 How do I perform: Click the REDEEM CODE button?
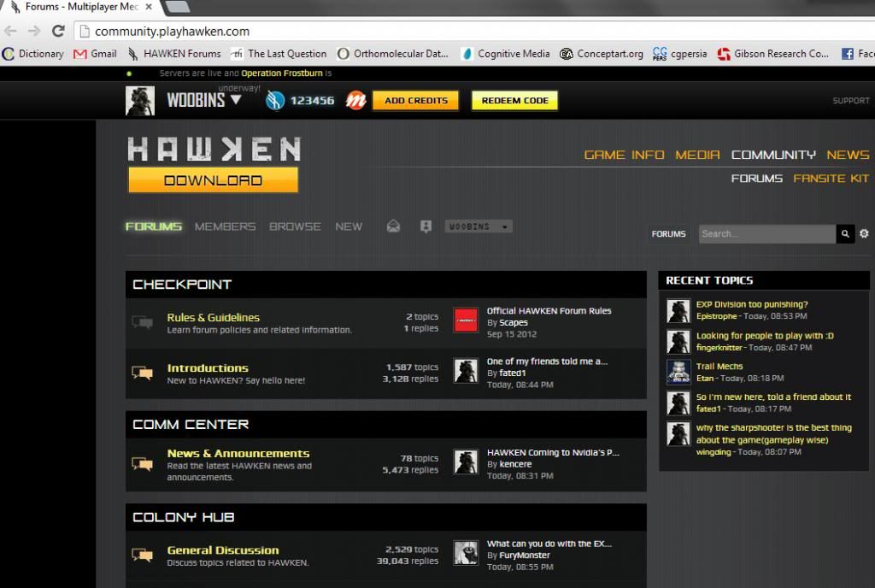click(x=514, y=100)
